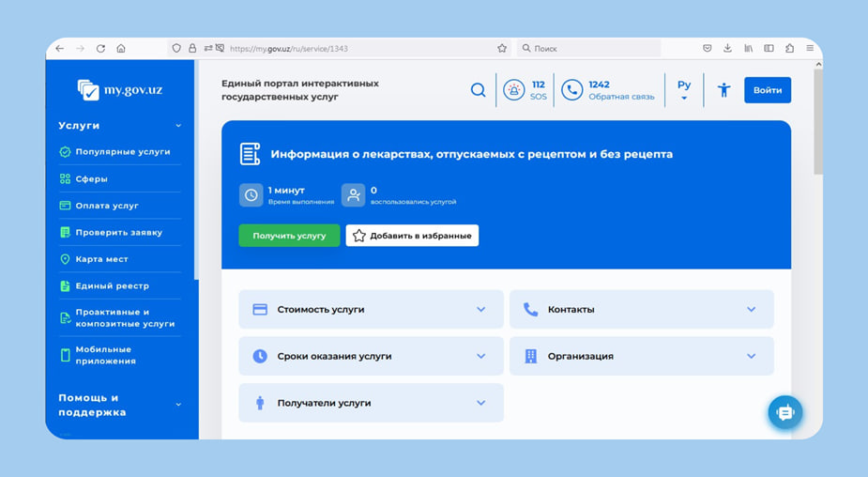Click the 1242 feedback phone icon
This screenshot has width=868, height=477.
coord(571,90)
